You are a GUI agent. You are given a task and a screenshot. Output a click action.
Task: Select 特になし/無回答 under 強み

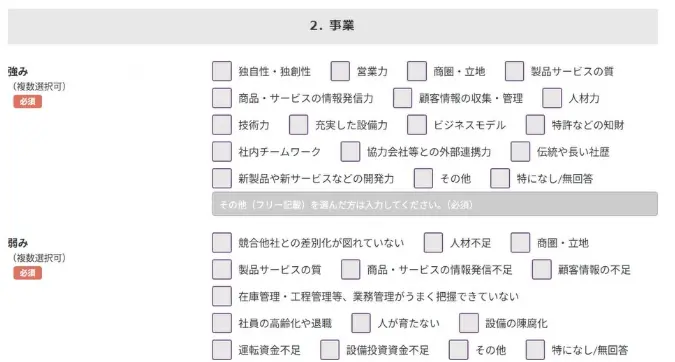pos(500,178)
